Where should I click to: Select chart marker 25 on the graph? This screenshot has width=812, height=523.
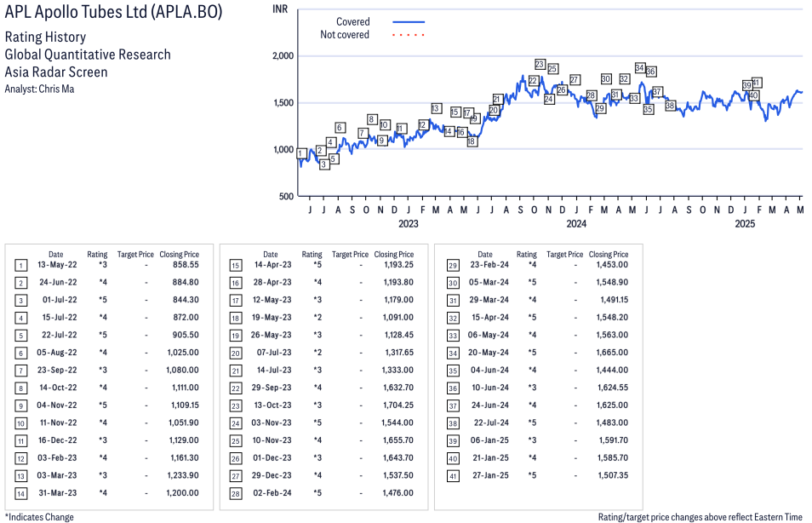tap(552, 68)
